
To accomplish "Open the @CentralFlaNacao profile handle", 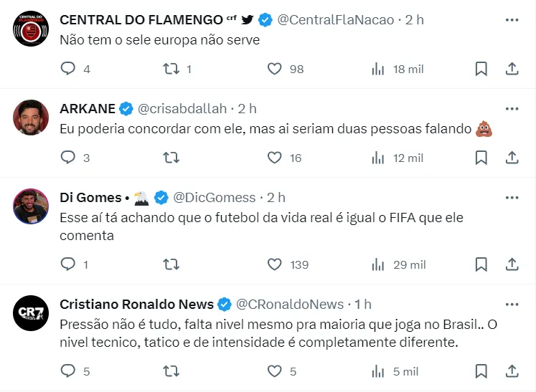I will pyautogui.click(x=335, y=20).
